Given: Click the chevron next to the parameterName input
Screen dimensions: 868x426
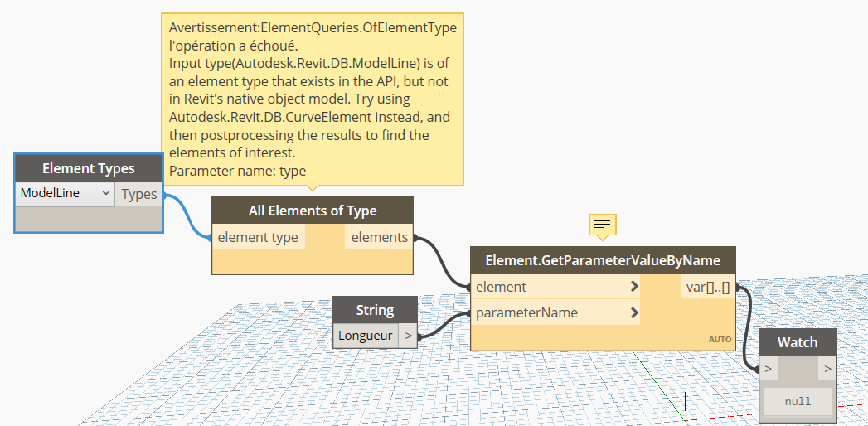Looking at the screenshot, I should coord(634,312).
